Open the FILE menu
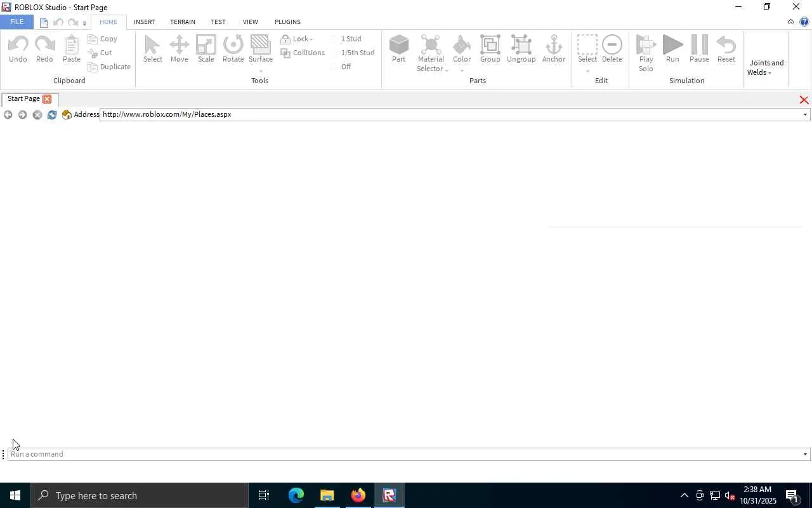Viewport: 812px width, 508px height. [16, 22]
